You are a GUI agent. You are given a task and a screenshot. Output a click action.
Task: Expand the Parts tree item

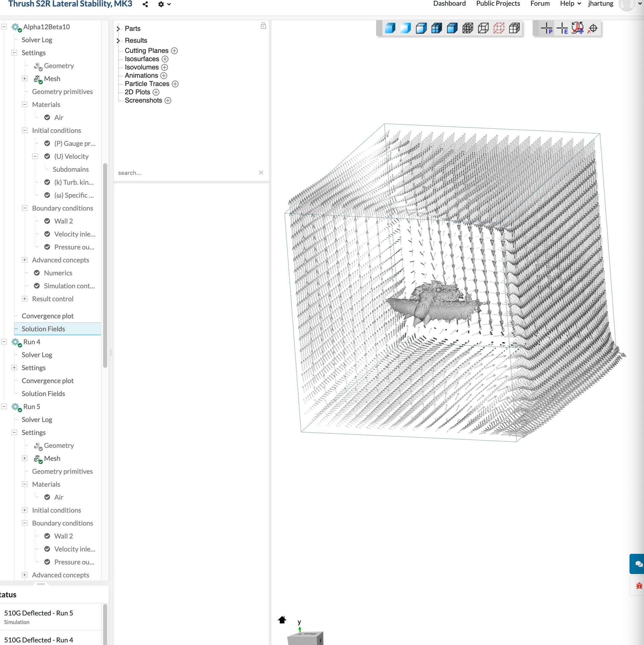click(118, 29)
